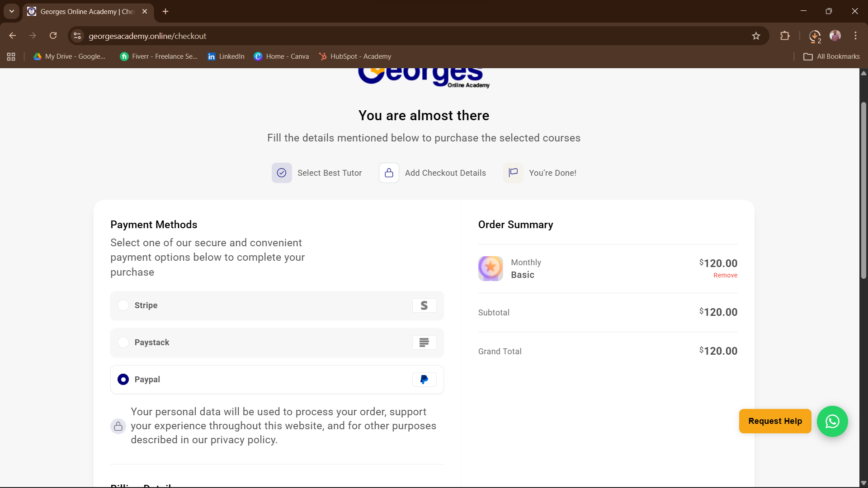Image resolution: width=868 pixels, height=488 pixels.
Task: Click the Request Help button
Action: coord(775,421)
